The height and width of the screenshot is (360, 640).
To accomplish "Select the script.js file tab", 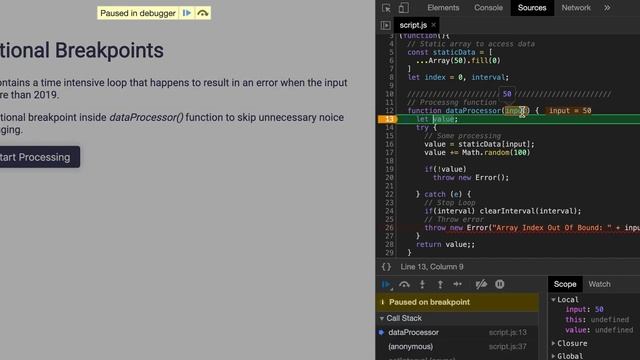I will [413, 25].
